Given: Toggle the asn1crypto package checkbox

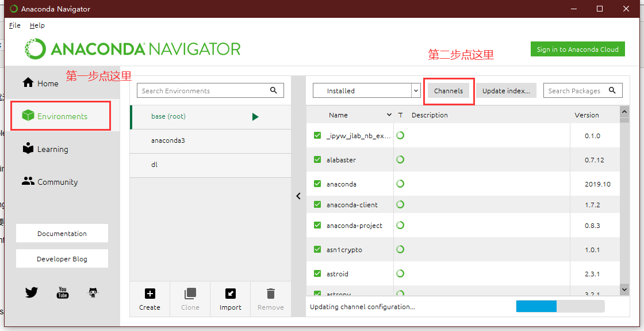Looking at the screenshot, I should [317, 249].
